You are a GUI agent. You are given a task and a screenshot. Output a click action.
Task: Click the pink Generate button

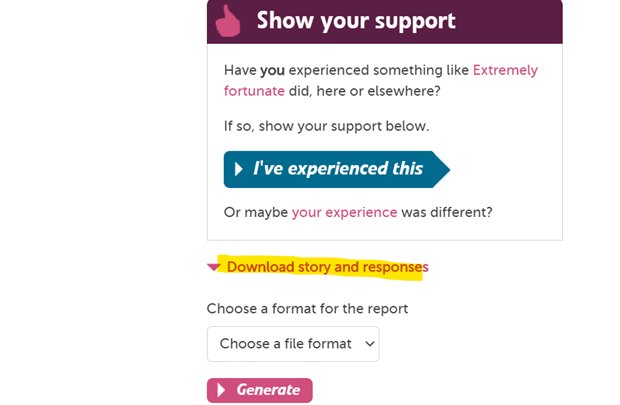click(259, 390)
